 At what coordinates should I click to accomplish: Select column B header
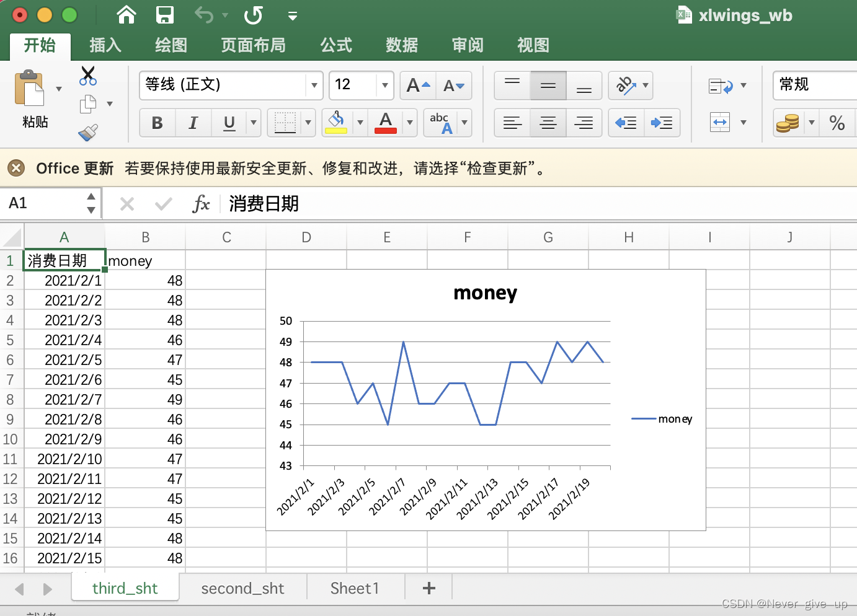point(145,237)
